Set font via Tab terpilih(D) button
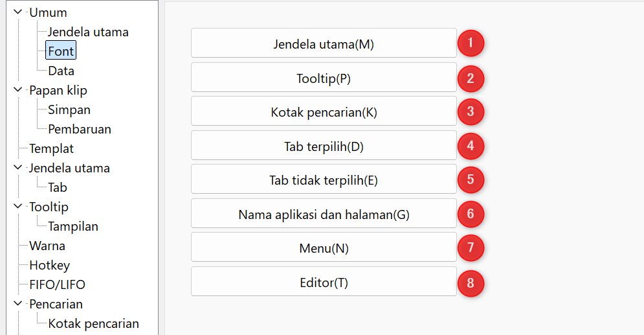The width and height of the screenshot is (644, 335). click(324, 146)
